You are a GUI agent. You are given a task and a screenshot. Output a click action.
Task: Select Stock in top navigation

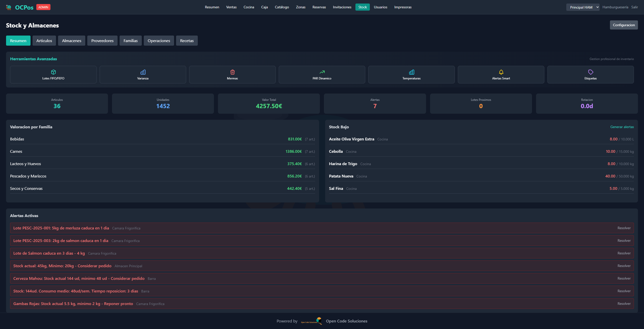[x=362, y=7]
